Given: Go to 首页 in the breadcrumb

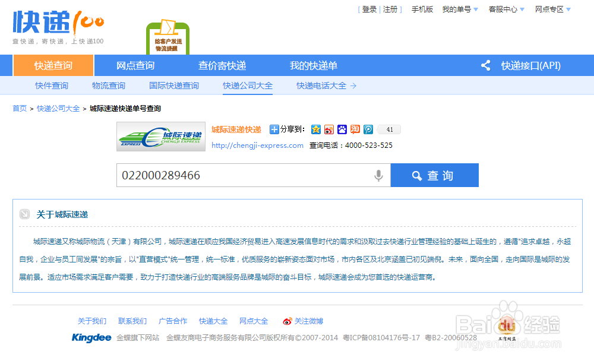Looking at the screenshot, I should pos(20,109).
